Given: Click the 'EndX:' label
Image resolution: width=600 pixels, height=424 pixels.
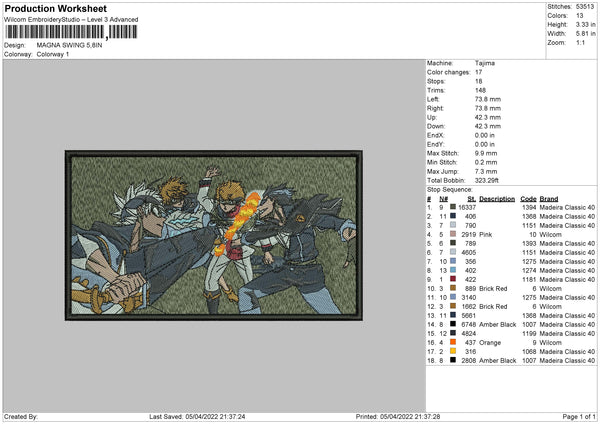Looking at the screenshot, I should (x=435, y=135).
